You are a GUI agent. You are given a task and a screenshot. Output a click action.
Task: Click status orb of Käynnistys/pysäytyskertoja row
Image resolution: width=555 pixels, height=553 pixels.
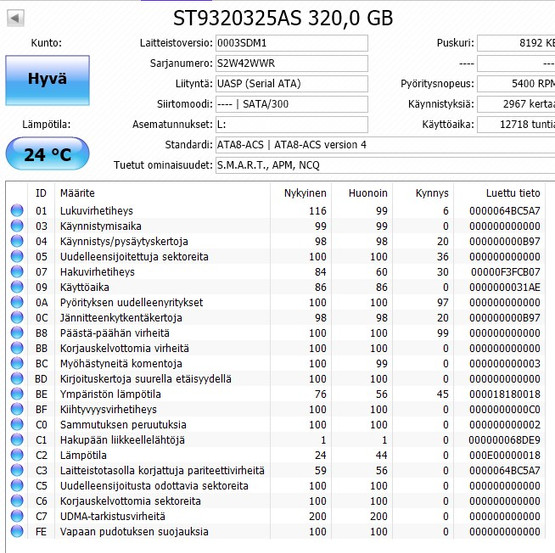click(17, 241)
